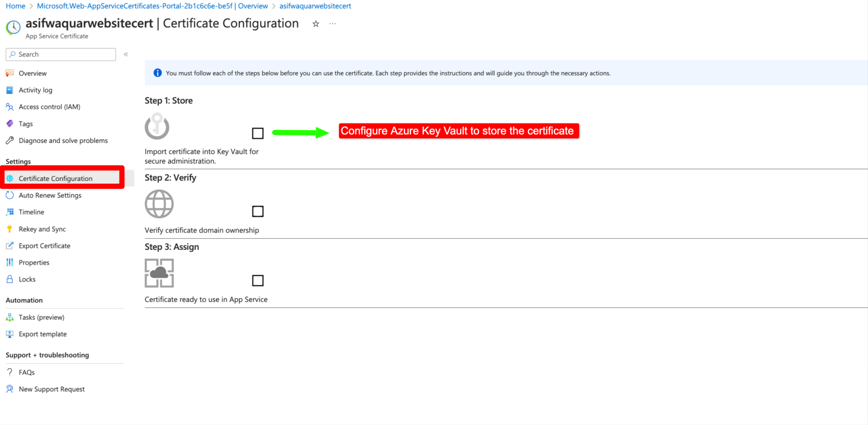The image size is (868, 425).
Task: Click inside the Search box
Action: [60, 54]
